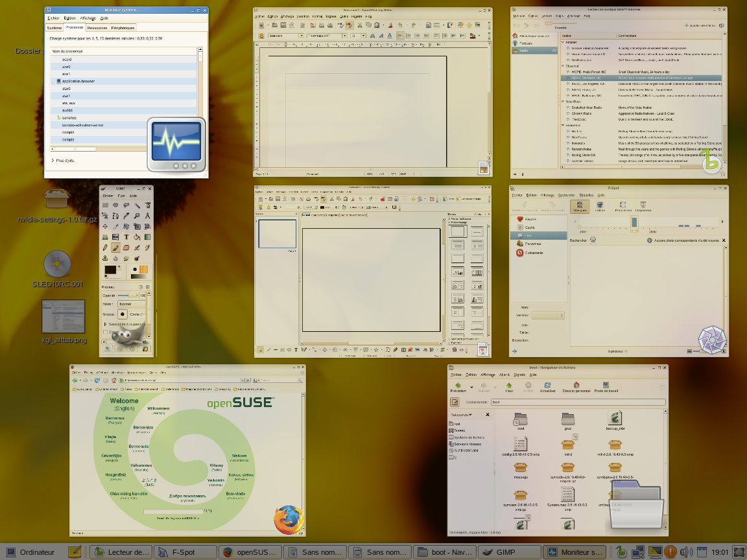Select Système de fichiers in file browser sidebar

pos(466,437)
